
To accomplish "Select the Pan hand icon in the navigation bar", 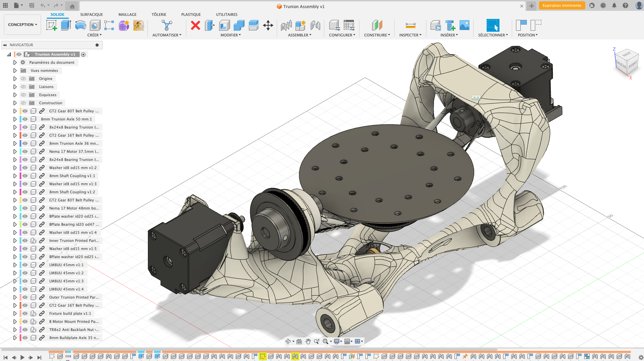I will coord(308,341).
